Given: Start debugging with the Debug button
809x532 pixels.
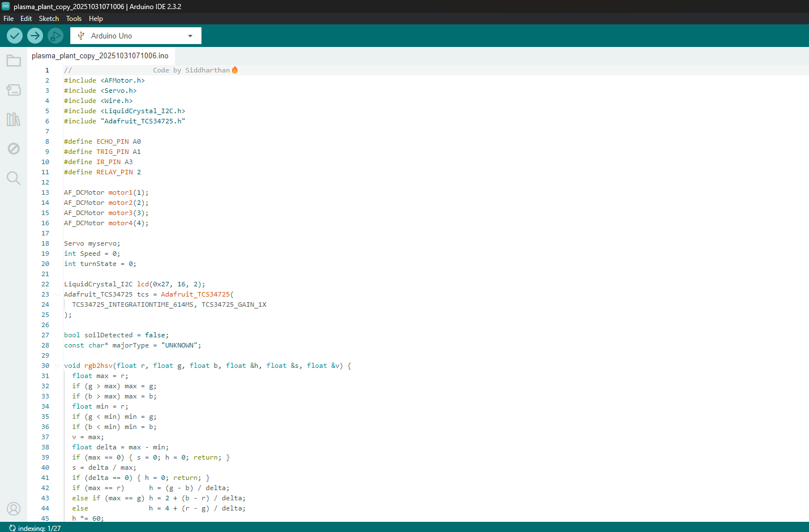Looking at the screenshot, I should tap(55, 36).
